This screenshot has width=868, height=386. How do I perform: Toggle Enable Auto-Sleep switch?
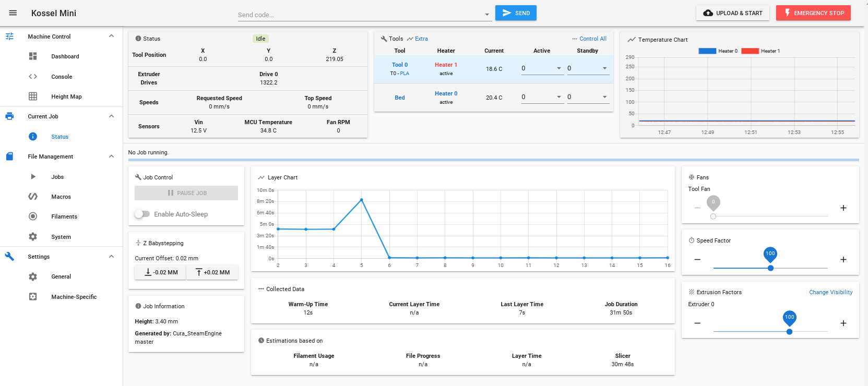[142, 214]
